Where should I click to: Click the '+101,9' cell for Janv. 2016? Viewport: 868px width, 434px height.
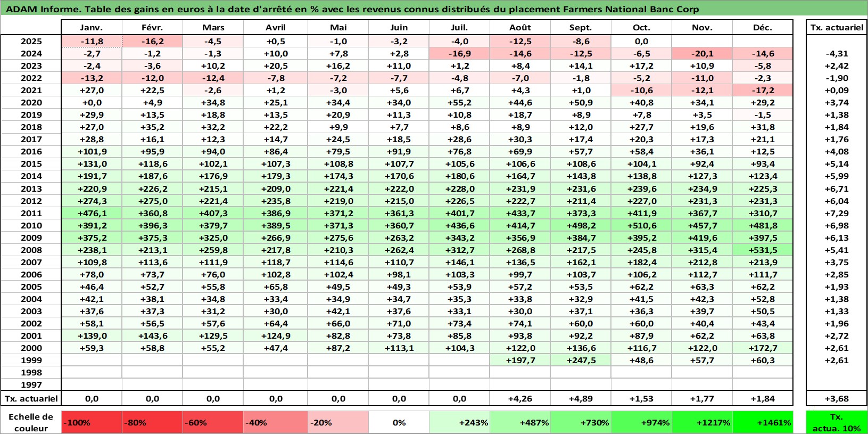(x=92, y=151)
